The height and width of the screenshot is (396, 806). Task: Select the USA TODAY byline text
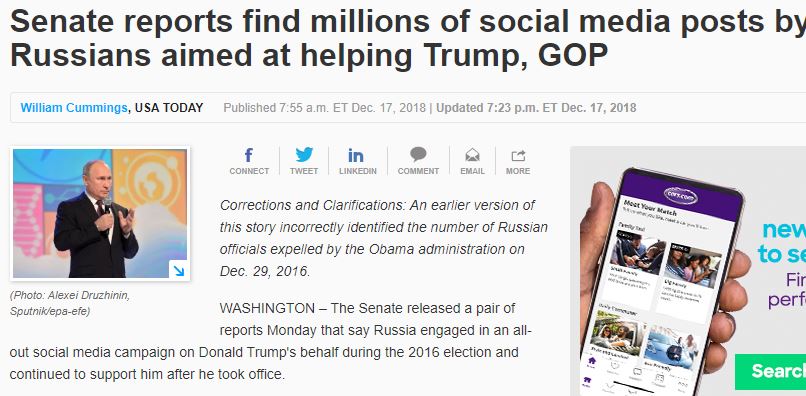click(169, 108)
